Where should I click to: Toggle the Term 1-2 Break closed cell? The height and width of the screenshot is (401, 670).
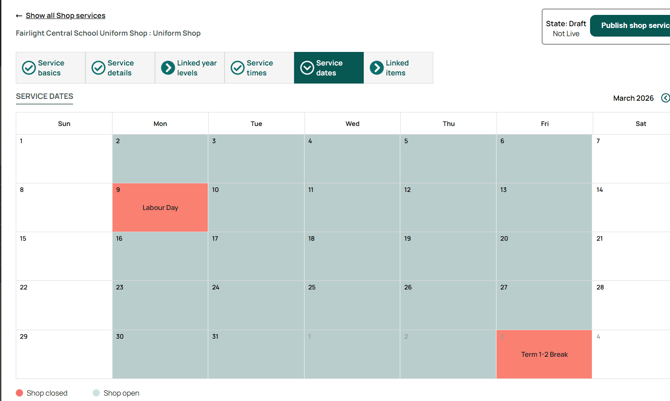click(x=544, y=354)
